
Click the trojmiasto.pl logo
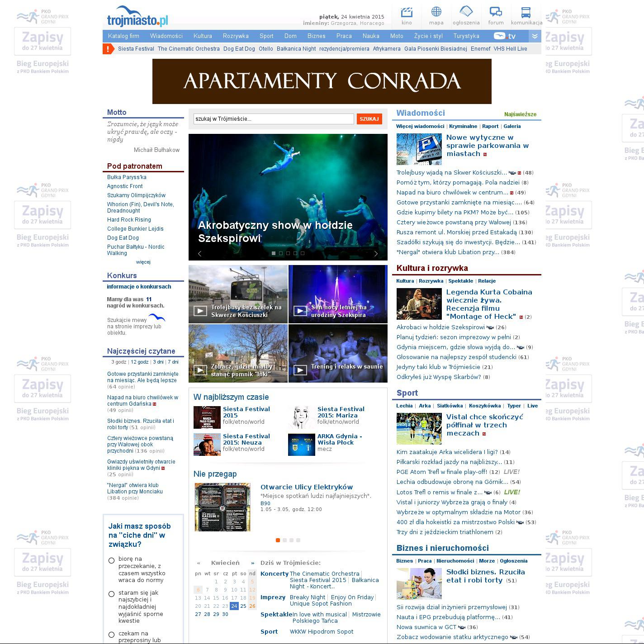pyautogui.click(x=137, y=17)
